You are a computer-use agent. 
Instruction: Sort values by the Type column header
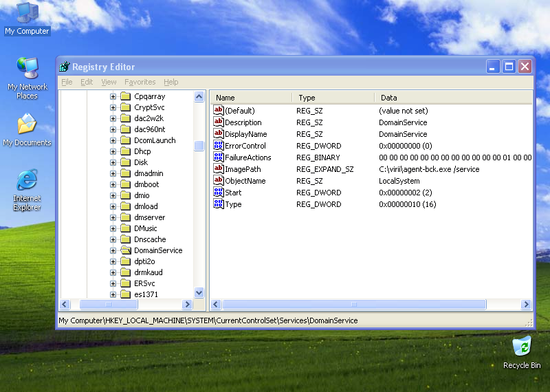point(333,98)
